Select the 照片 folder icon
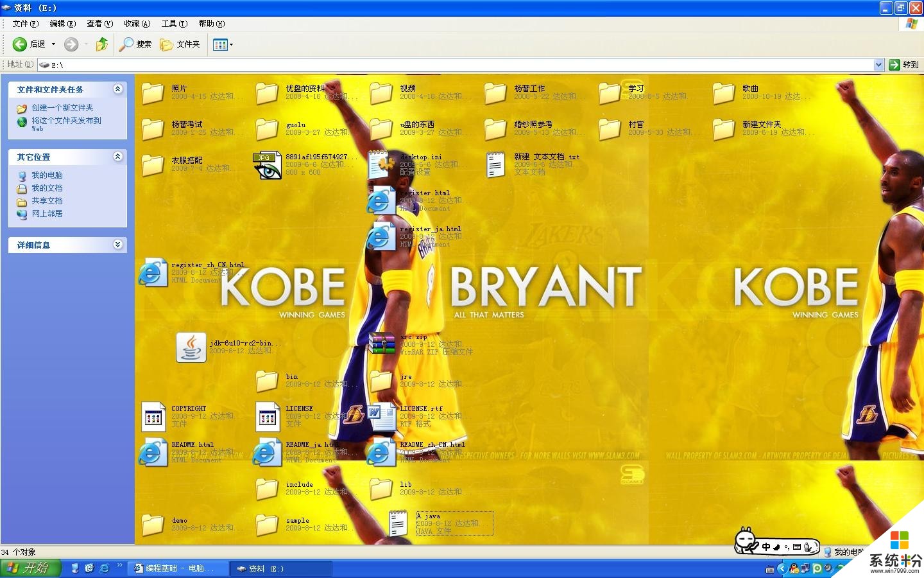Screen dimensions: 924x578 pyautogui.click(x=153, y=93)
